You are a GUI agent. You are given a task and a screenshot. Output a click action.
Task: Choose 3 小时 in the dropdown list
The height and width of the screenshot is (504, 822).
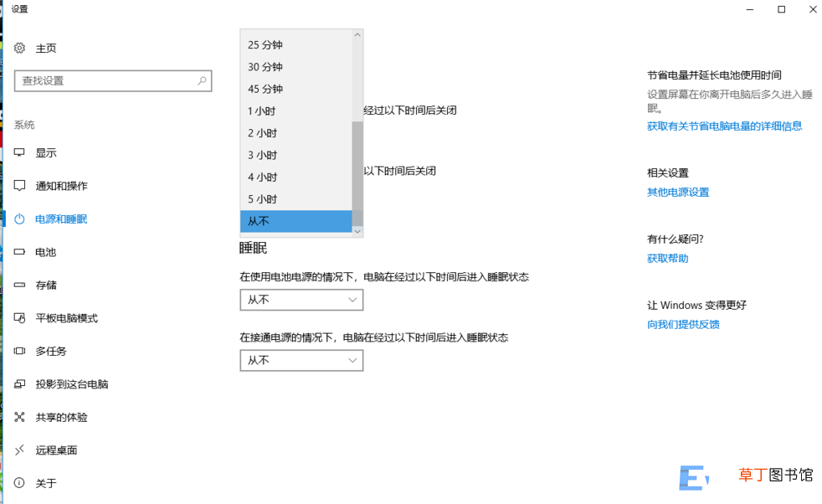click(296, 155)
